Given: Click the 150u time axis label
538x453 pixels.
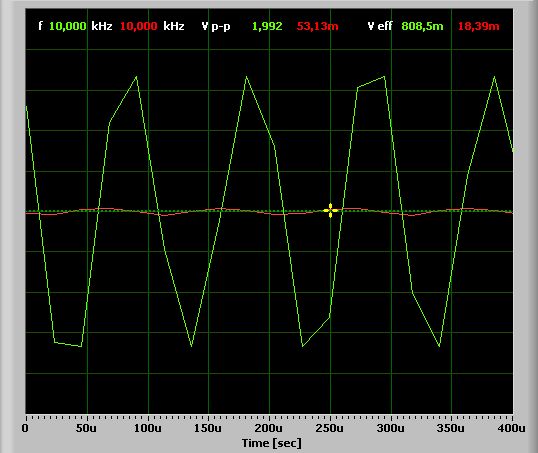Looking at the screenshot, I should [x=208, y=428].
